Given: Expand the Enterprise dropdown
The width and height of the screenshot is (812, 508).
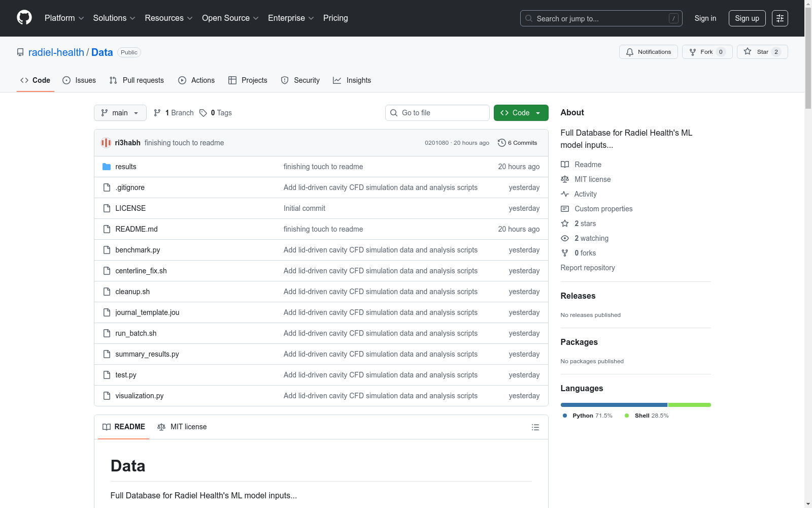Looking at the screenshot, I should 291,18.
